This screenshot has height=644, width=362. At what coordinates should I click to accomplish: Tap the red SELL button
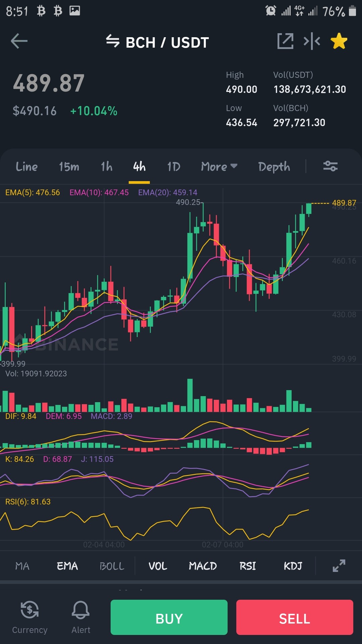[x=295, y=617]
